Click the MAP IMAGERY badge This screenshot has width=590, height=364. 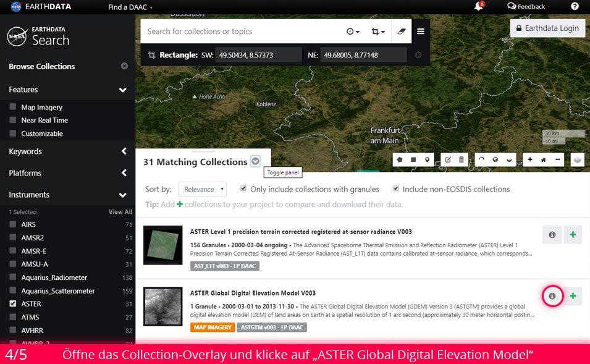[x=213, y=327]
